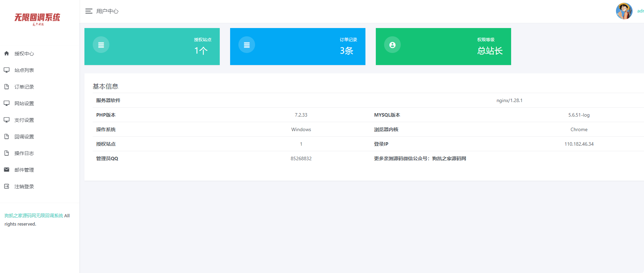Click the list icon on 订单记录 card
The height and width of the screenshot is (273, 644).
tap(247, 45)
